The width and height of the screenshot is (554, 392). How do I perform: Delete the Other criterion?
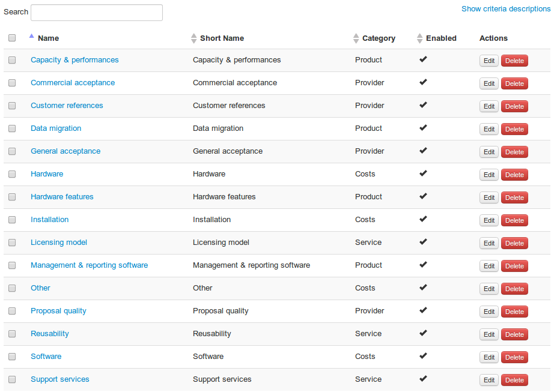(514, 289)
